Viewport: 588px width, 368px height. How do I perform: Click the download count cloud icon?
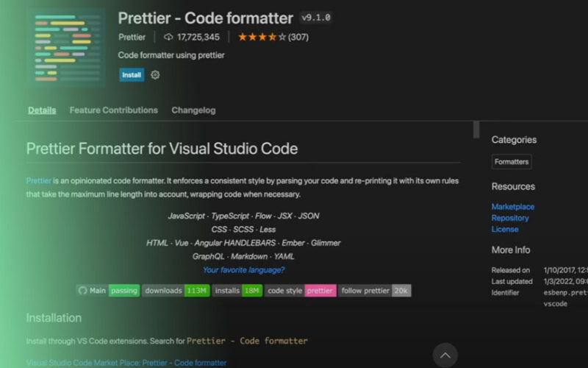tap(168, 37)
